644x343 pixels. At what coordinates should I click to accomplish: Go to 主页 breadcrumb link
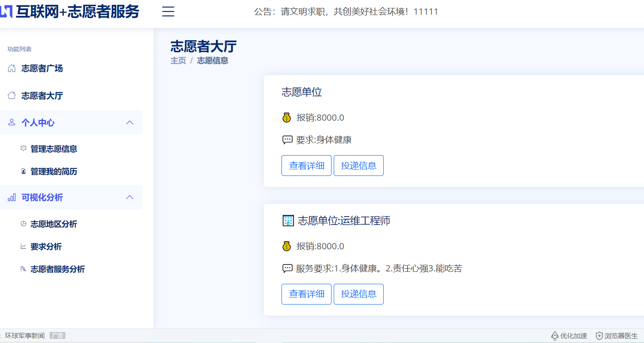(178, 61)
